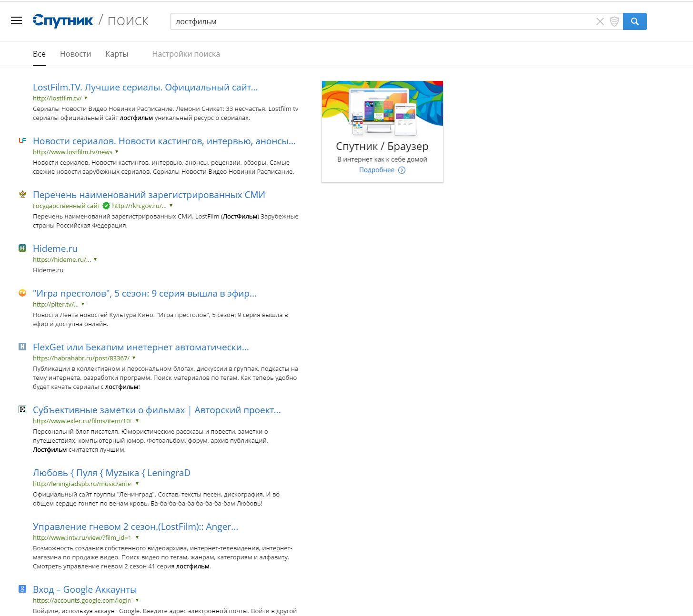Click the shield icon in the search bar

tap(614, 21)
